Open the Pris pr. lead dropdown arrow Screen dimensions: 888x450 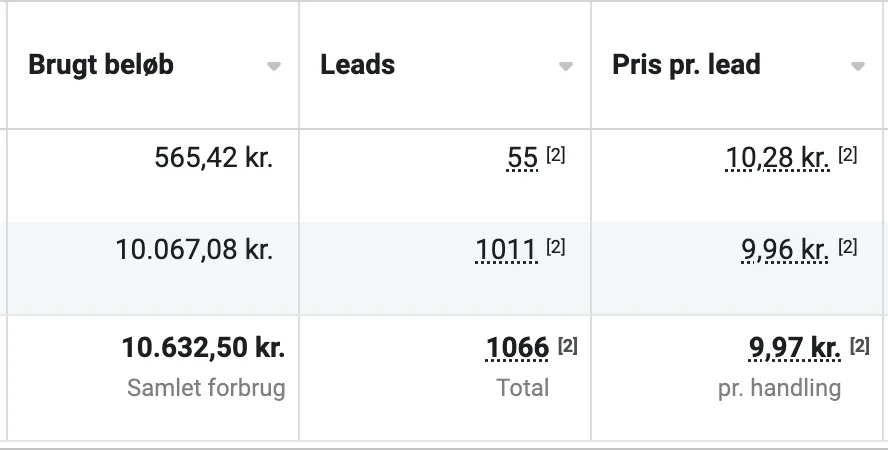click(858, 66)
